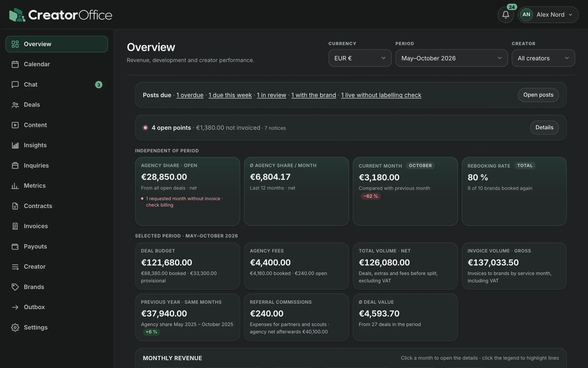
Task: Click the Brands tag icon
Action: pos(15,287)
